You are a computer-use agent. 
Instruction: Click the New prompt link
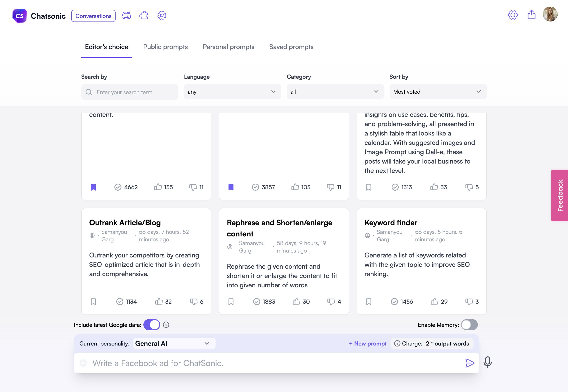(368, 344)
